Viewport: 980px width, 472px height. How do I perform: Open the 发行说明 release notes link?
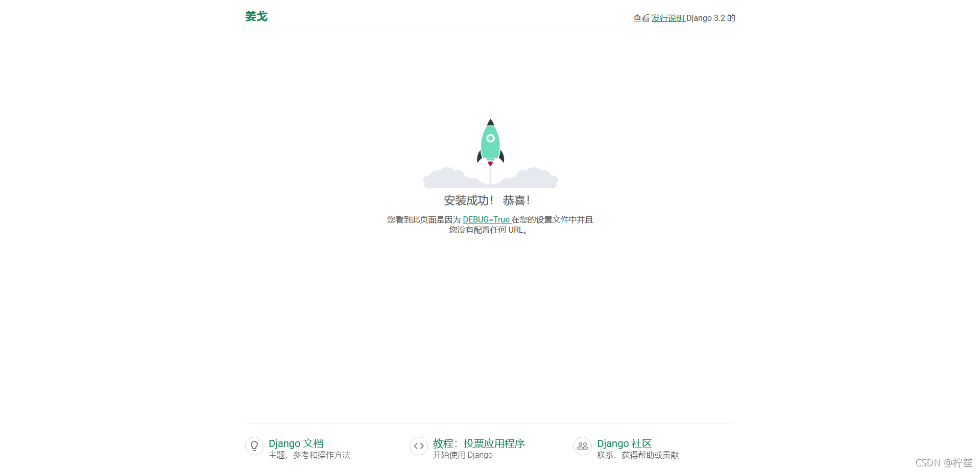click(667, 18)
